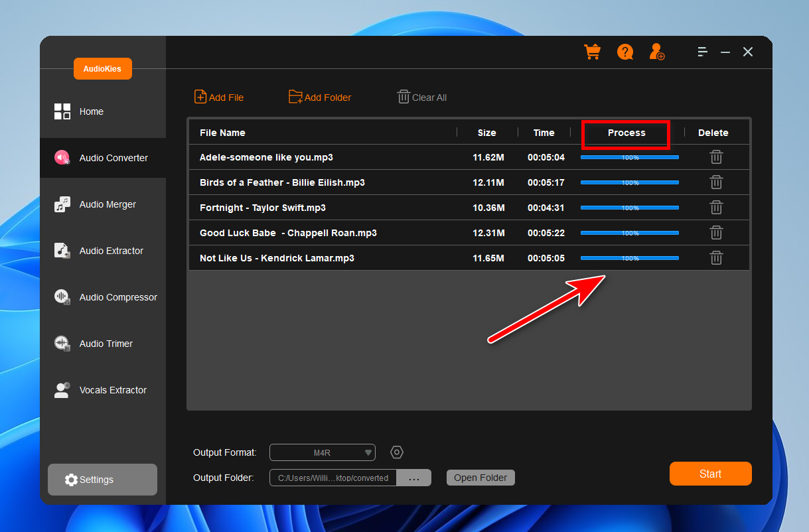
Task: Click size value 12.31M
Action: click(488, 233)
